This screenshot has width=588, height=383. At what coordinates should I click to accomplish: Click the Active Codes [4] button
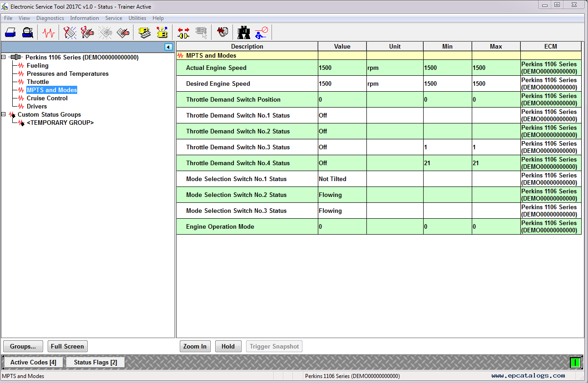coord(33,362)
